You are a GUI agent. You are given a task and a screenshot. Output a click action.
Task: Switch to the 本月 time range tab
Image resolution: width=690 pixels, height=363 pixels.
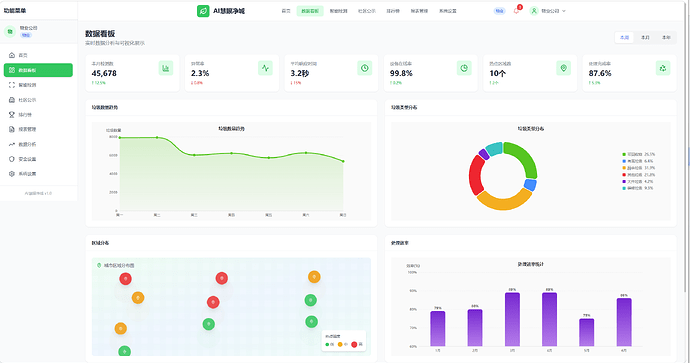(645, 38)
